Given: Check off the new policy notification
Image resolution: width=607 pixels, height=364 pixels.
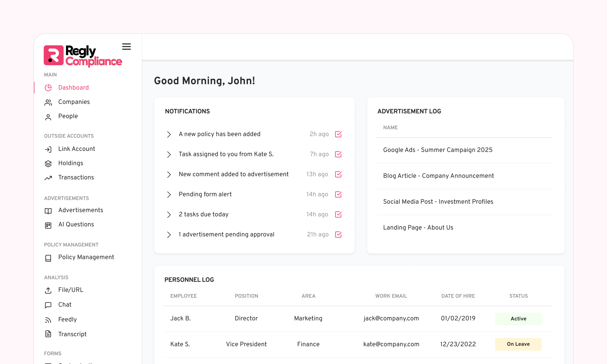Looking at the screenshot, I should coord(338,134).
